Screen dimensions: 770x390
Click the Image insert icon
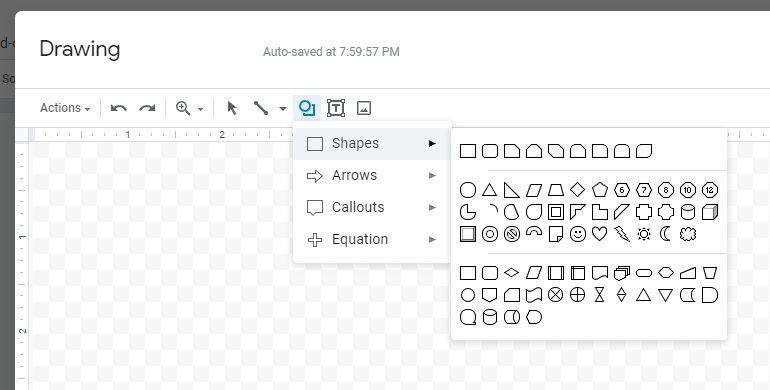click(x=363, y=108)
